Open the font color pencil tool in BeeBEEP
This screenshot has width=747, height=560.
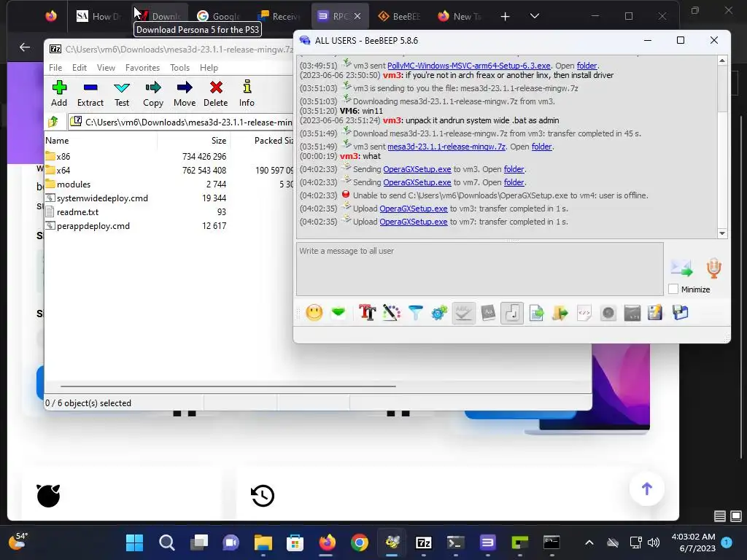[x=391, y=313]
